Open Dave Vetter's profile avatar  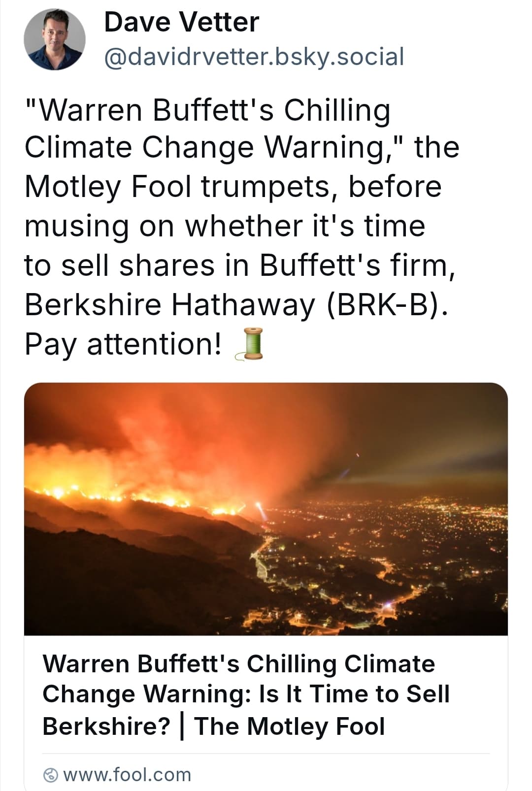point(55,39)
